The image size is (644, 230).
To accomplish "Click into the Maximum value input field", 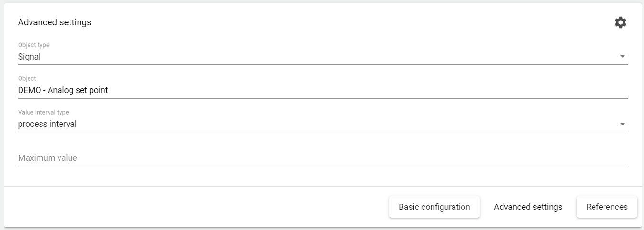I will [x=191, y=157].
